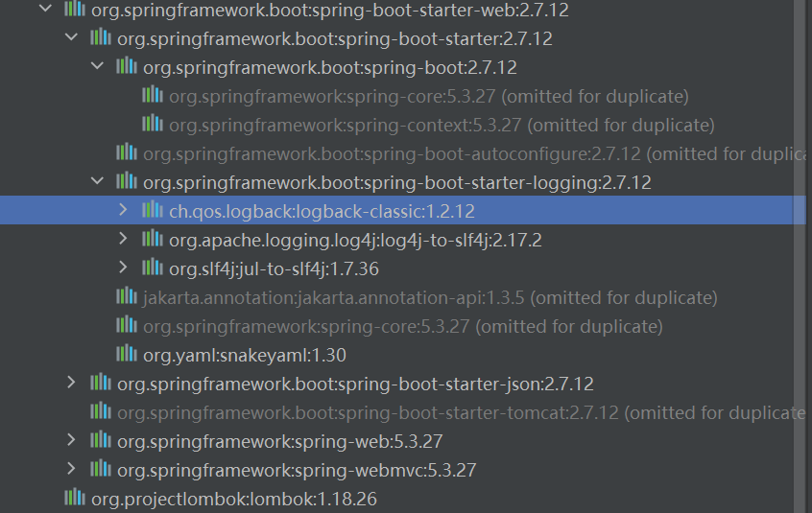Select spring-boot-starter-tomcat:2.7.12 omitted row
Image resolution: width=812 pixels, height=513 pixels.
point(403,412)
